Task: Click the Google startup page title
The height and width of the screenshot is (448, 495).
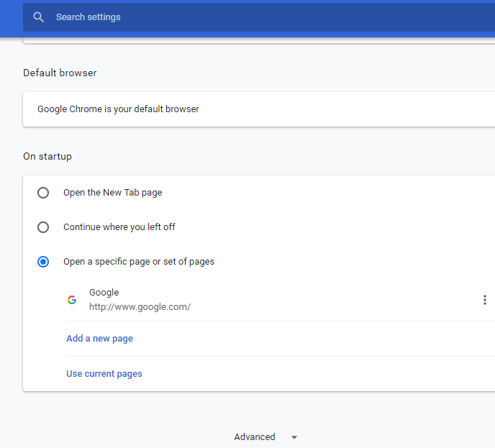Action: click(104, 293)
